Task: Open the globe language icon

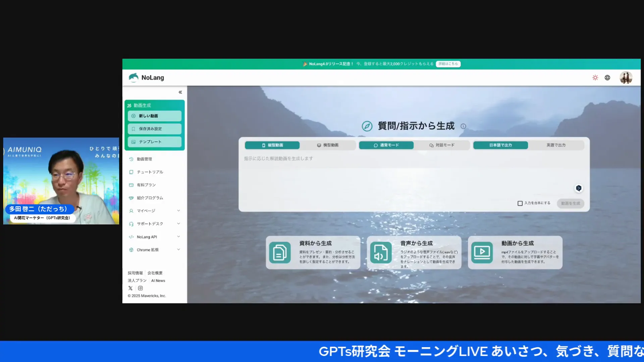Action: [x=607, y=78]
